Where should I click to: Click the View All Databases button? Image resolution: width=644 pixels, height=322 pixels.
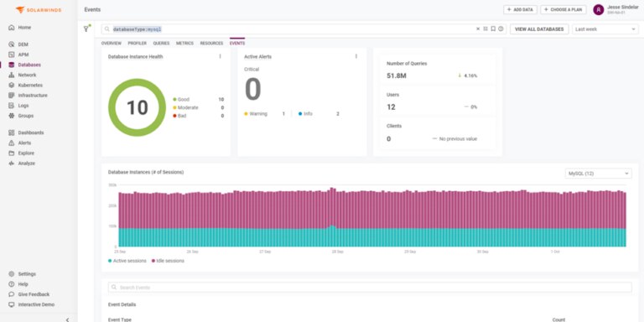[x=539, y=29]
